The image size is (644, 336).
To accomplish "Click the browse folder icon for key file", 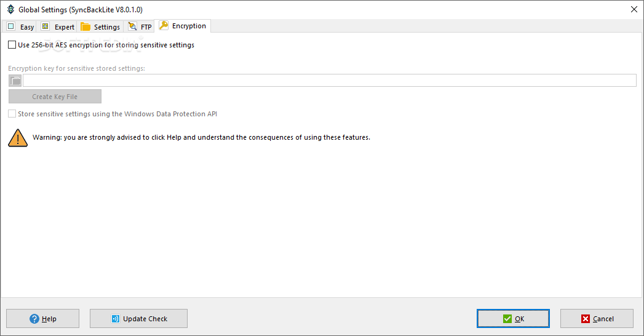I will (x=15, y=81).
